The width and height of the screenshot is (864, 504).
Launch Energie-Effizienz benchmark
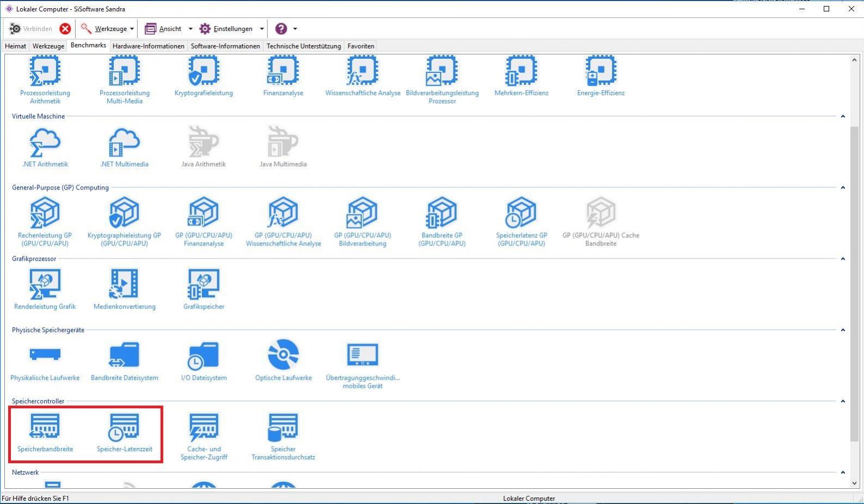601,76
